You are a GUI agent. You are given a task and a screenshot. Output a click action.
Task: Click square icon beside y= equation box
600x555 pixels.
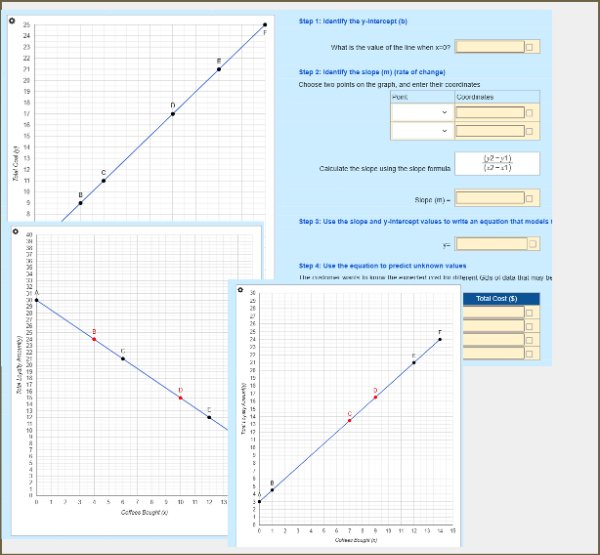(x=532, y=243)
